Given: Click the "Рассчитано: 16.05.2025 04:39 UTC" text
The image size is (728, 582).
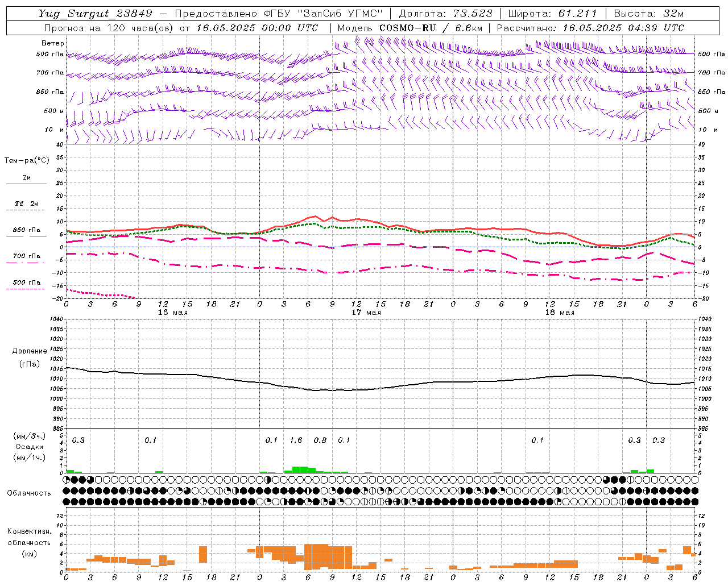Looking at the screenshot, I should point(590,28).
